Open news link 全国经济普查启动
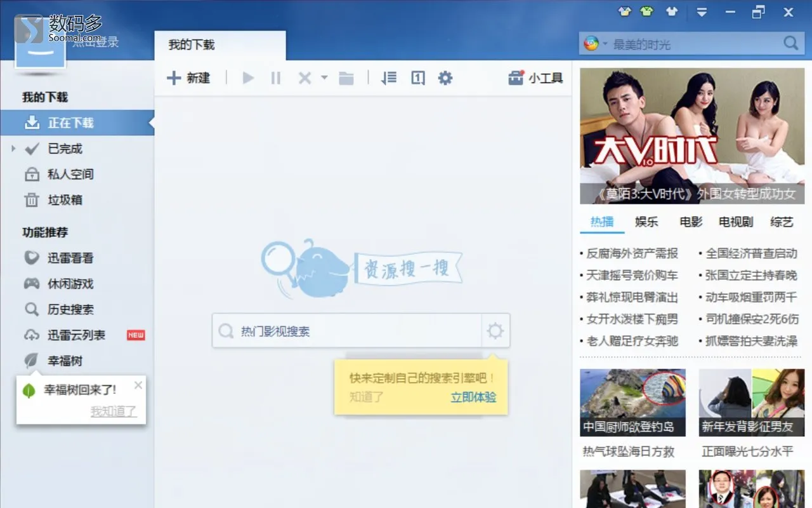Image resolution: width=812 pixels, height=508 pixels. pos(751,253)
